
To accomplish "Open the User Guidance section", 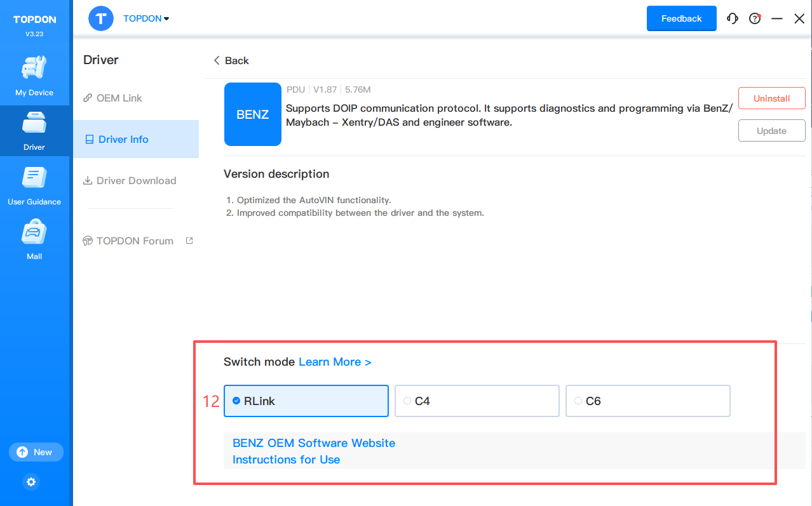I will (x=34, y=185).
